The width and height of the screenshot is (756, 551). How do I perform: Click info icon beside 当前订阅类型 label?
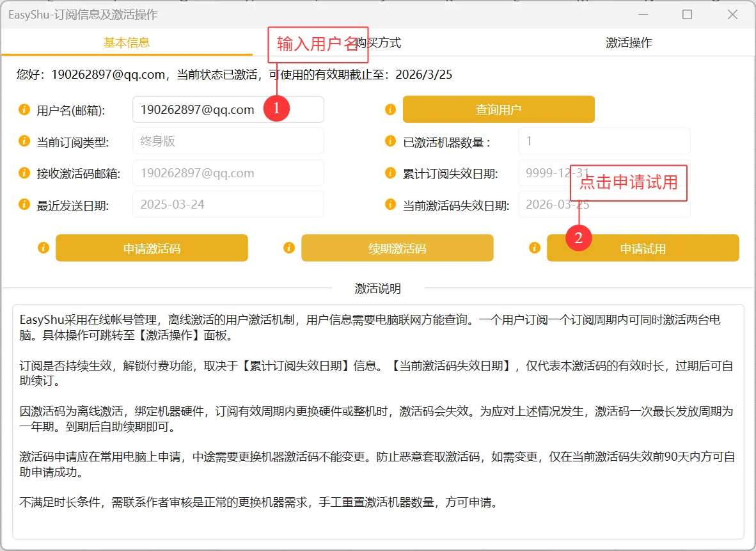[24, 141]
